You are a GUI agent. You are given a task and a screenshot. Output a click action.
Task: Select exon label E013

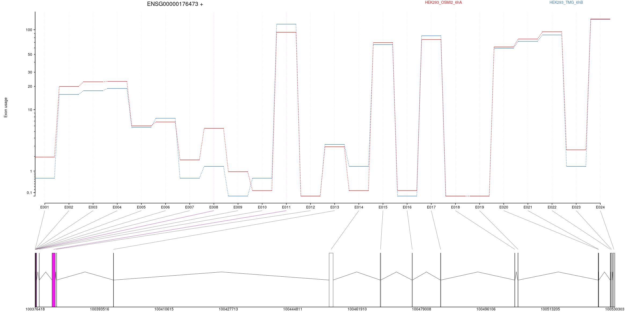(x=335, y=207)
